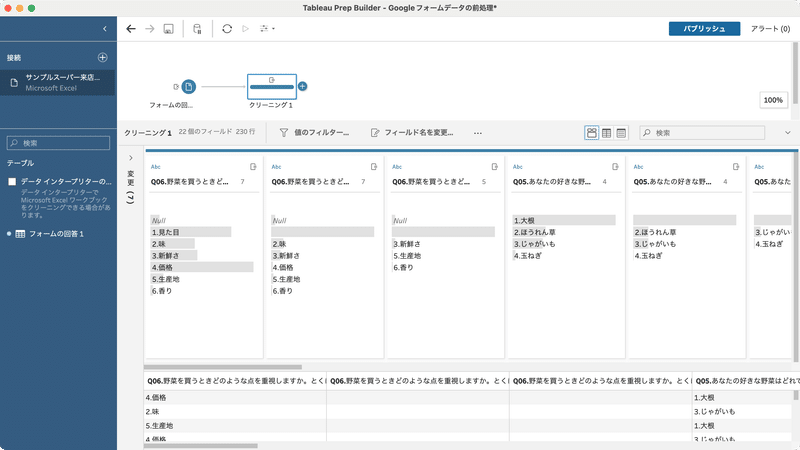Click the first Q06 field name title
This screenshot has height=450, width=800.
190,182
